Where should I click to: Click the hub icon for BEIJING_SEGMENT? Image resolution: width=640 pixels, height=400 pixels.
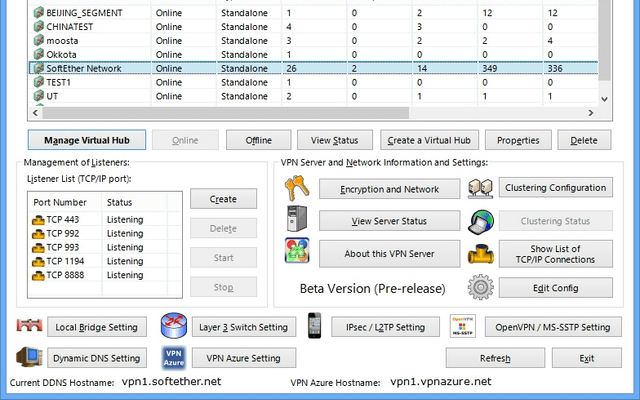(38, 13)
